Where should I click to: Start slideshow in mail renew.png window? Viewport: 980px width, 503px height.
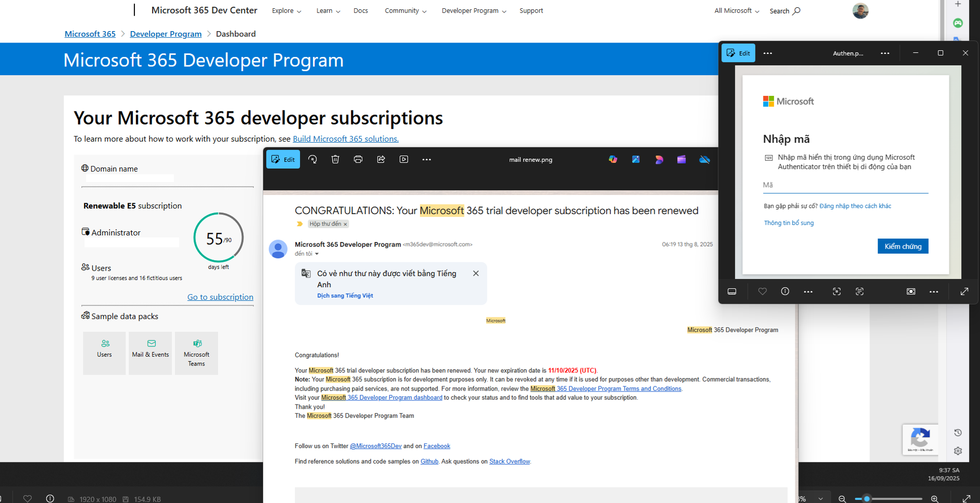click(404, 159)
